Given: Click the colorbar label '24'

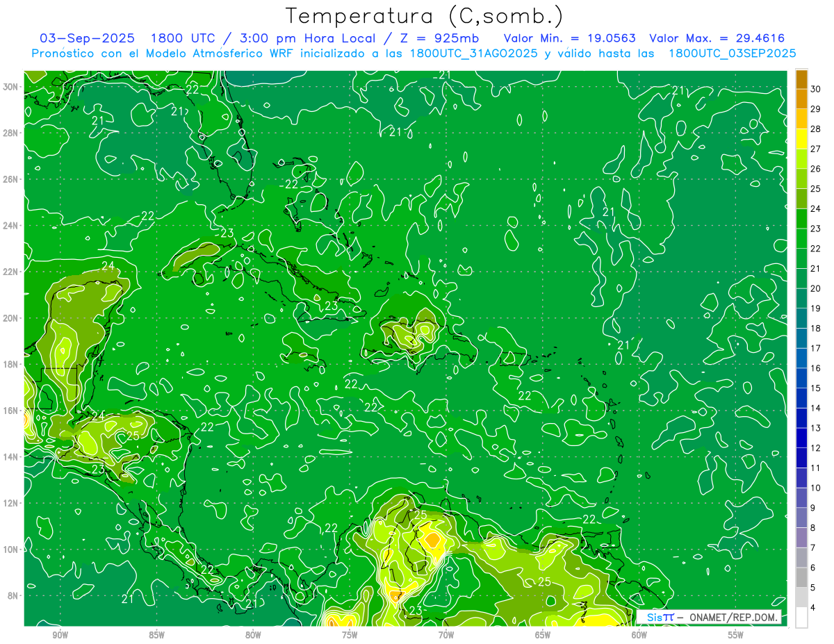Looking at the screenshot, I should (x=816, y=208).
